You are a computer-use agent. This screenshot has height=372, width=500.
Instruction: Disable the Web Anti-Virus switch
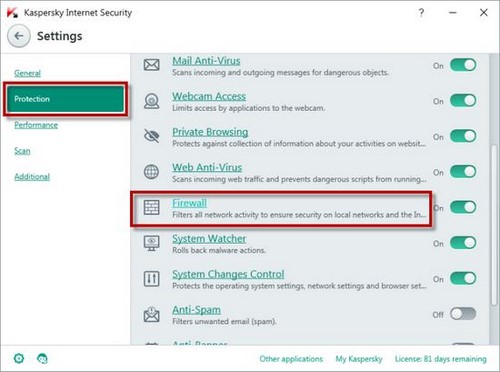pyautogui.click(x=463, y=172)
